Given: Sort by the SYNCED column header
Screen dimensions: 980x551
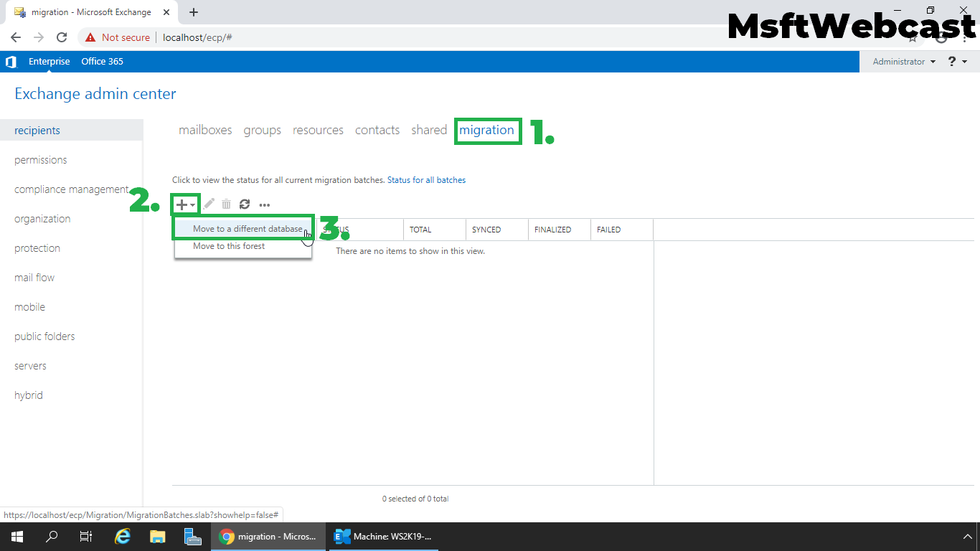Looking at the screenshot, I should coord(496,230).
